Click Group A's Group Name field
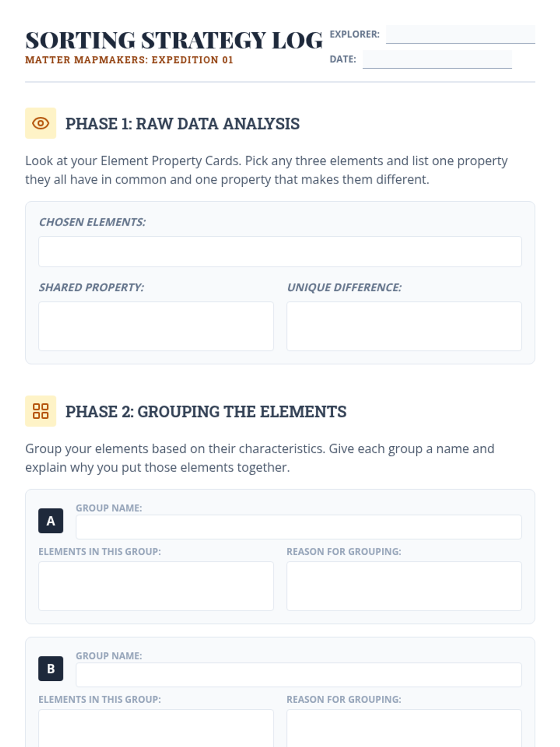This screenshot has height=747, width=560. point(299,527)
